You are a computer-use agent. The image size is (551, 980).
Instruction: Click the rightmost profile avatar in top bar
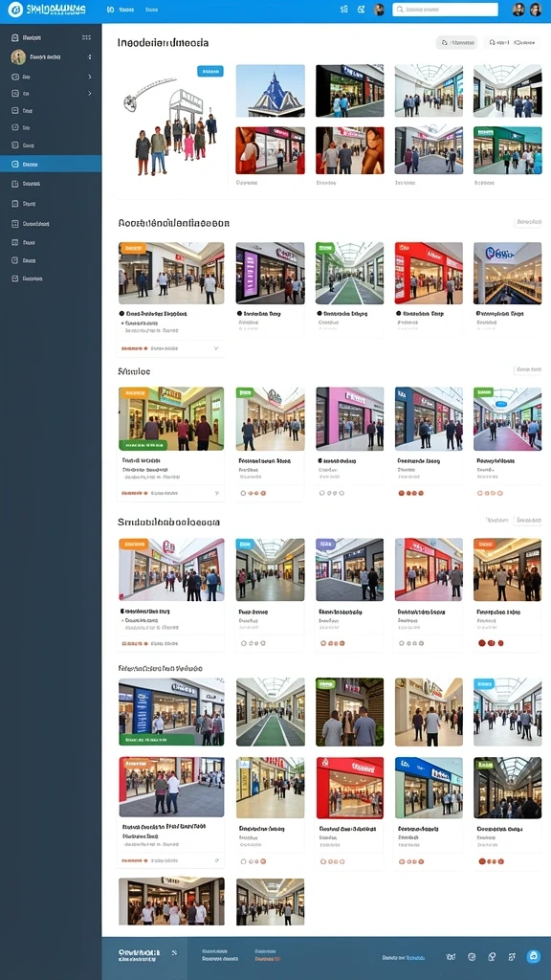[536, 10]
